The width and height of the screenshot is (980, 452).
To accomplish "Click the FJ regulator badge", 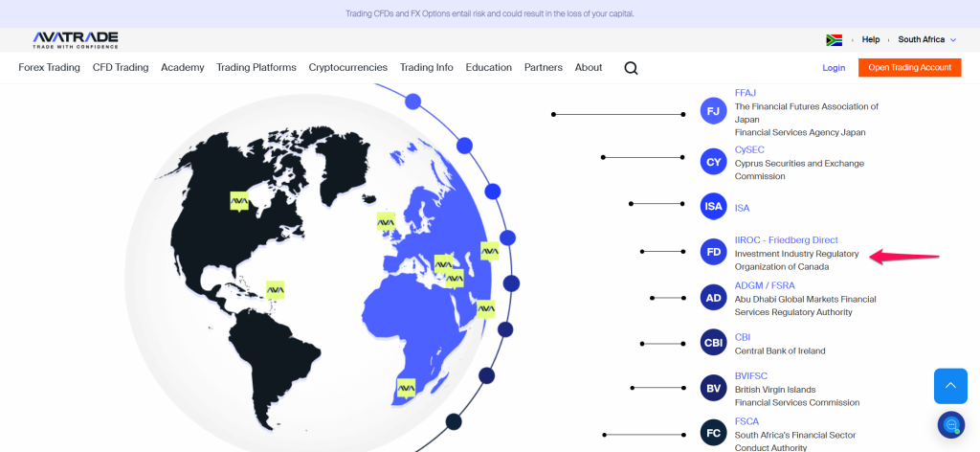I will pyautogui.click(x=713, y=111).
